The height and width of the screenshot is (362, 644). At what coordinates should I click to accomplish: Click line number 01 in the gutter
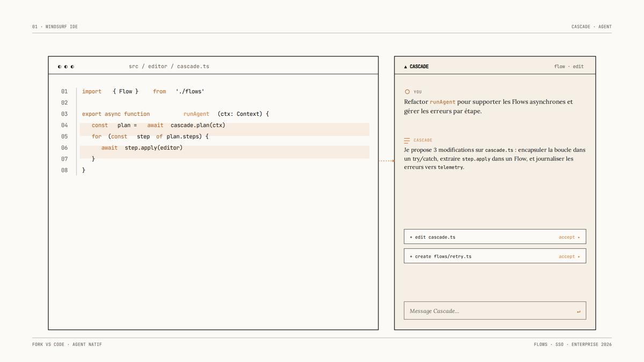click(64, 92)
